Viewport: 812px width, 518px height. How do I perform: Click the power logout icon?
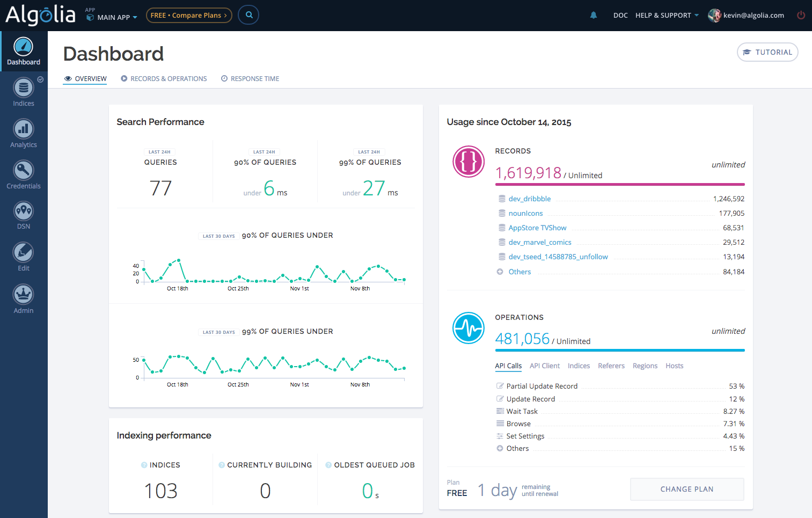(801, 16)
